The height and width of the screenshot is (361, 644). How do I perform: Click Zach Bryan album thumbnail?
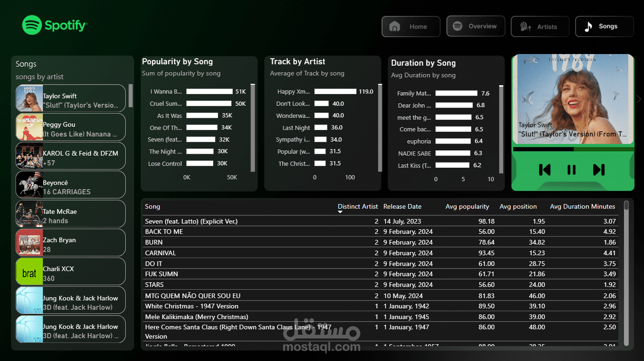[x=29, y=243]
